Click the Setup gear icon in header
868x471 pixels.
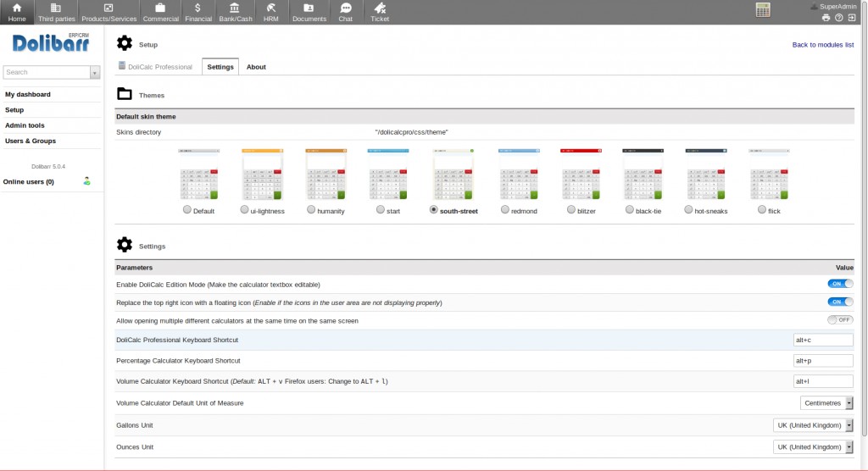pos(125,43)
